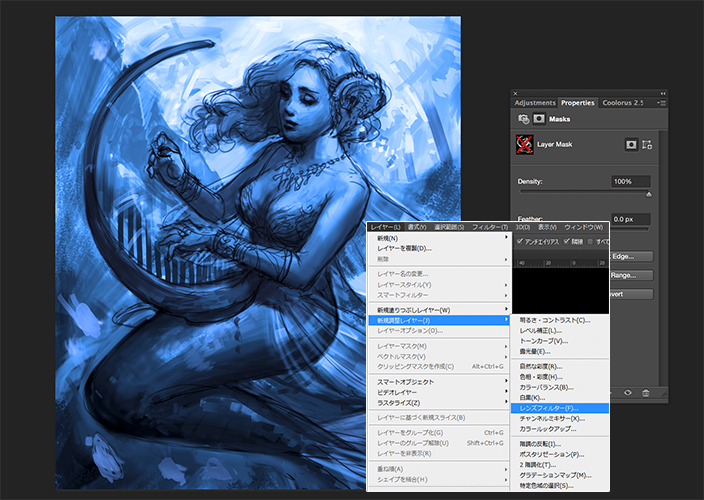
Task: Open the レイヤー(L) menu
Action: [x=386, y=227]
